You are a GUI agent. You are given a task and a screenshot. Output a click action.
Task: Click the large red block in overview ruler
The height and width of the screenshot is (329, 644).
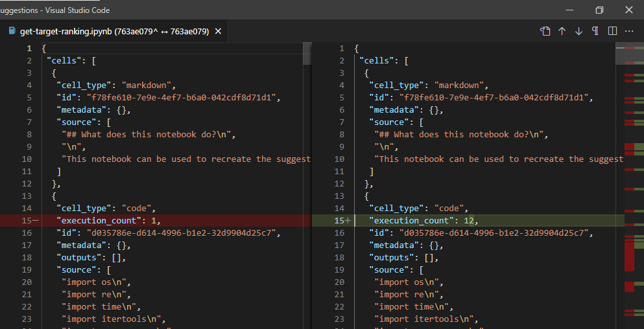click(x=629, y=257)
